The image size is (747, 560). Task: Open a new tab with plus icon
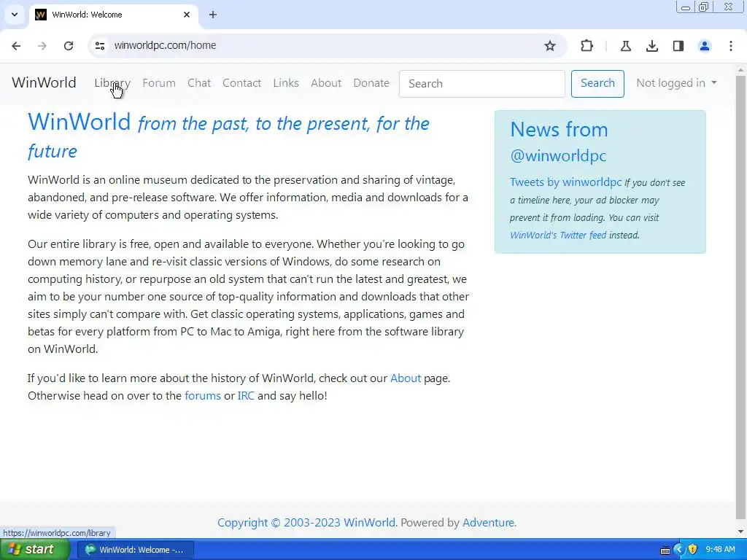213,15
